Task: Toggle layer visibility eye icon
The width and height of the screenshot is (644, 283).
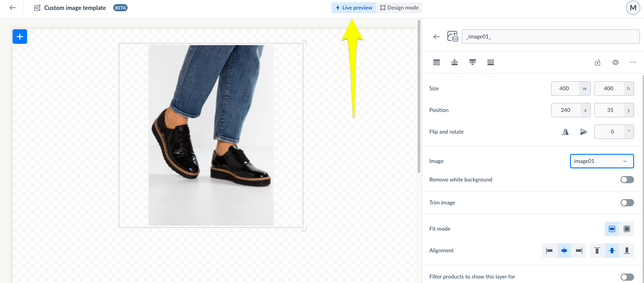Action: (x=615, y=63)
